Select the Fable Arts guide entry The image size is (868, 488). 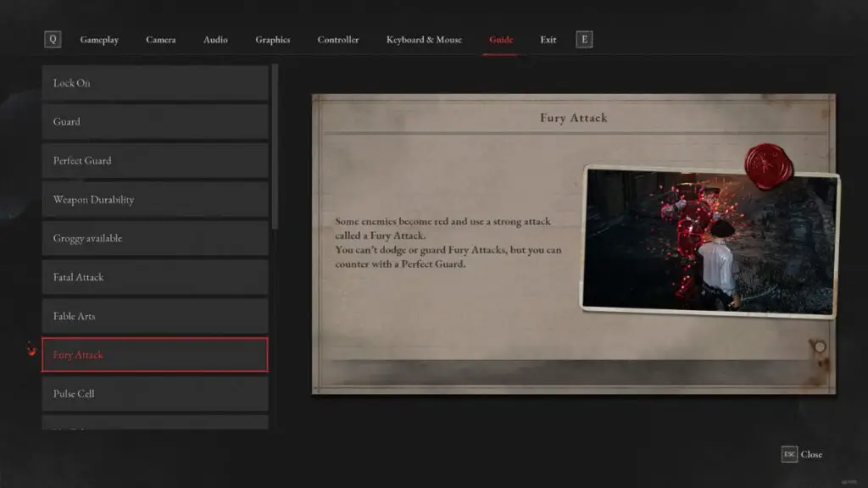155,316
